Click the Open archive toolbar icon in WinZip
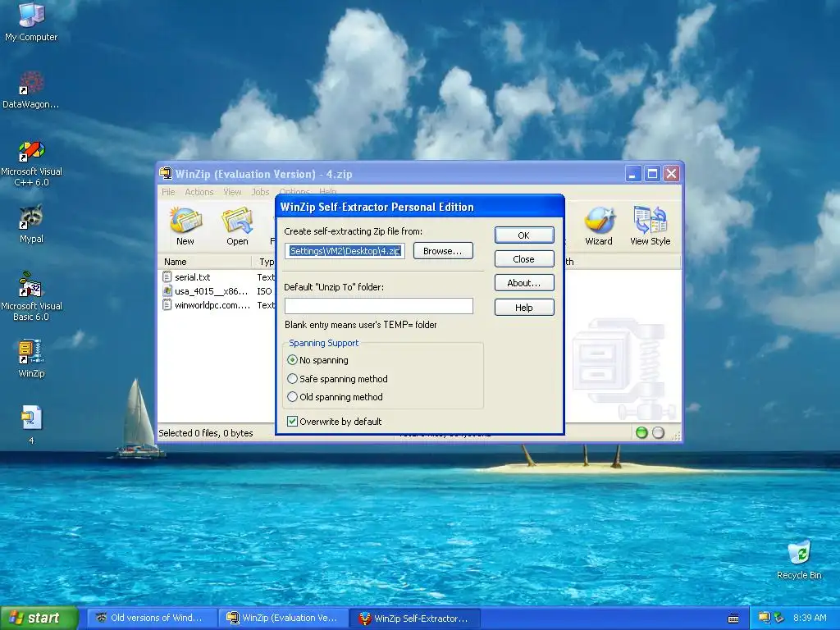Image resolution: width=840 pixels, height=630 pixels. pos(237,221)
